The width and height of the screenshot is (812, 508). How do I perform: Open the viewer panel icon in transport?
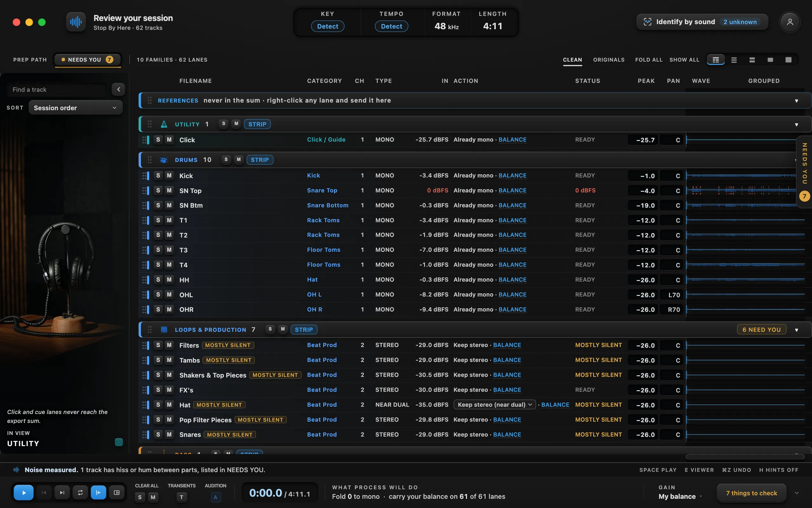[x=116, y=492]
